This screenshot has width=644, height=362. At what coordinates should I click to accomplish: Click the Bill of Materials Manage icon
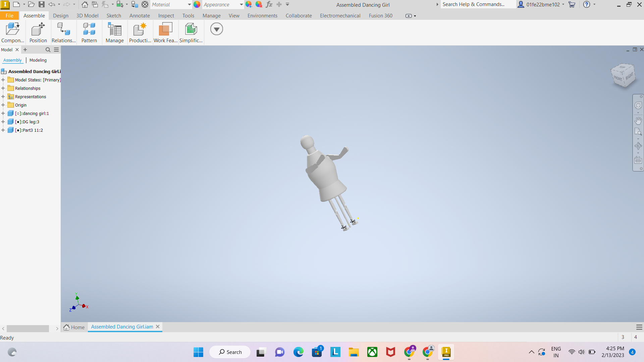(x=114, y=33)
